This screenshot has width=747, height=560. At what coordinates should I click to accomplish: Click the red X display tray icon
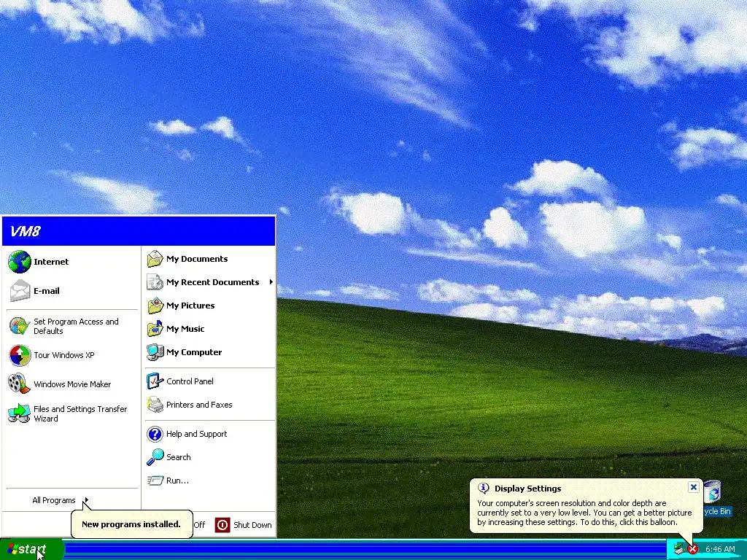693,550
